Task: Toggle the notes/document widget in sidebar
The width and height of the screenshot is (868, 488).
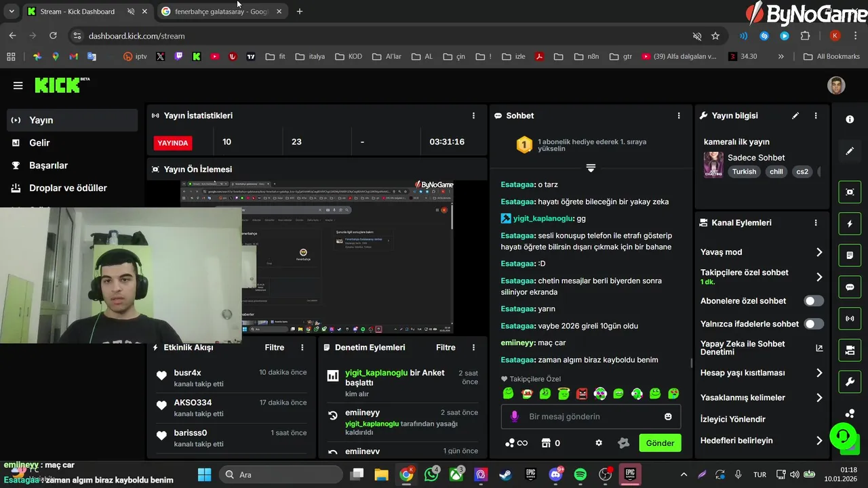Action: pyautogui.click(x=850, y=256)
